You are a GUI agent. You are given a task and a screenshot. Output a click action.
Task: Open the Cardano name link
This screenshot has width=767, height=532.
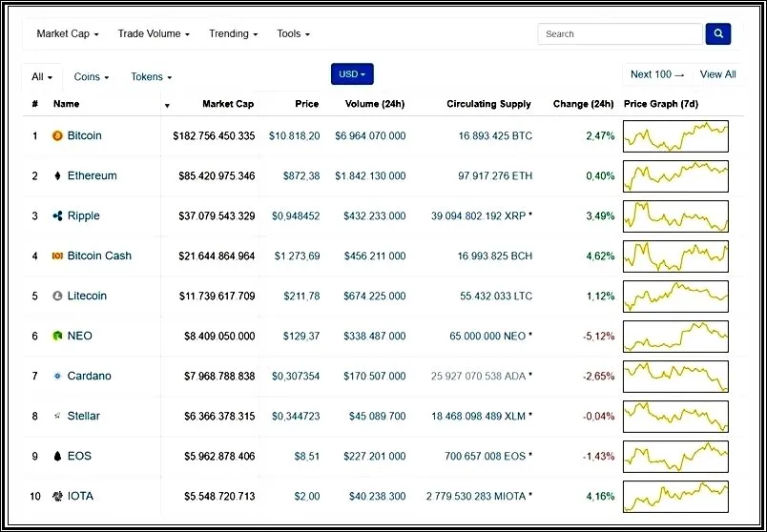click(89, 376)
